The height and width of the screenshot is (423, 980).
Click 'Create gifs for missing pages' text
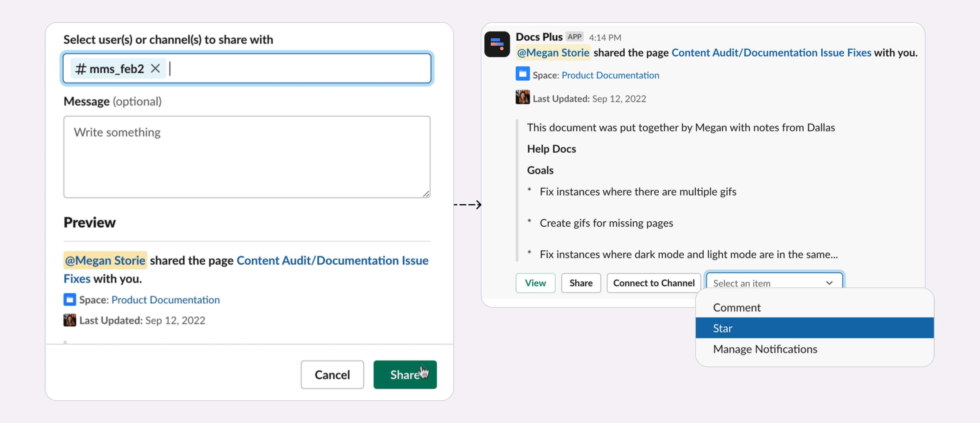pyautogui.click(x=606, y=223)
